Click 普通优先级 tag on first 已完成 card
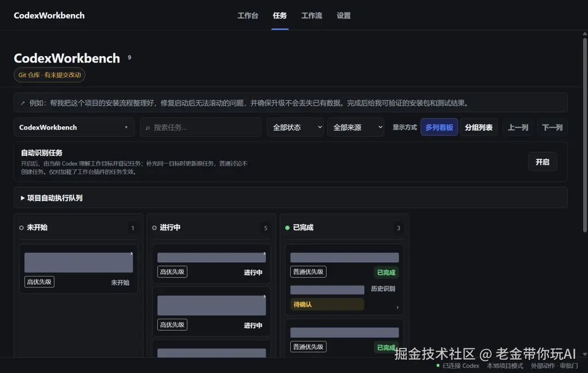588x373 pixels. click(x=308, y=272)
